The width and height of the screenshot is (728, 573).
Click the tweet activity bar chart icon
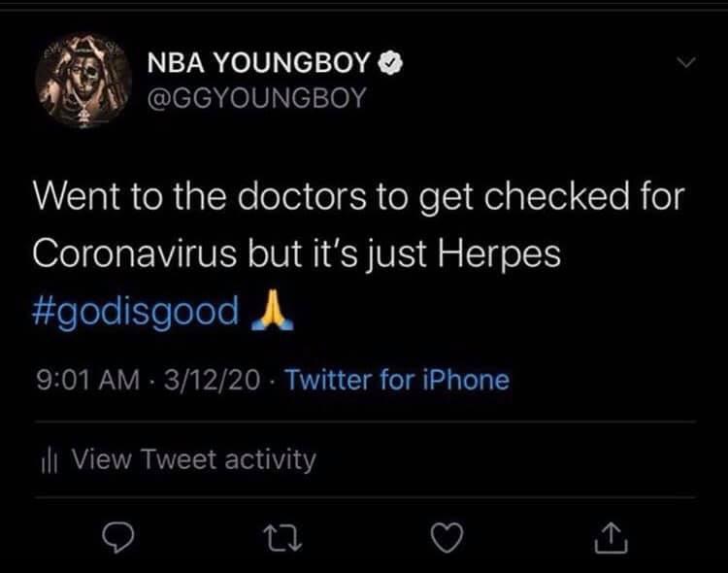(50, 460)
